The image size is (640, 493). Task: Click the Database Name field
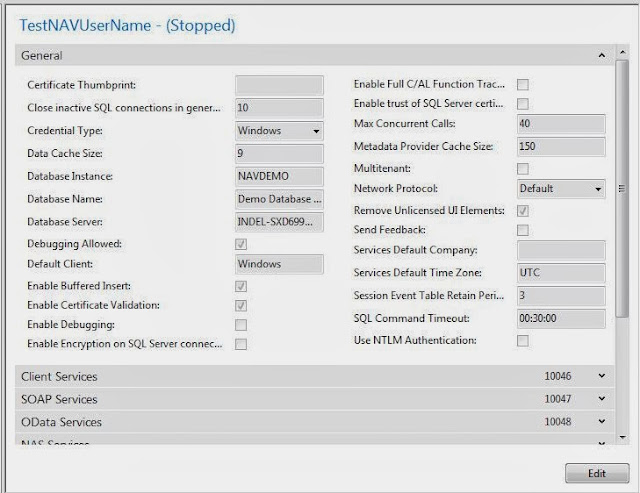(x=279, y=199)
